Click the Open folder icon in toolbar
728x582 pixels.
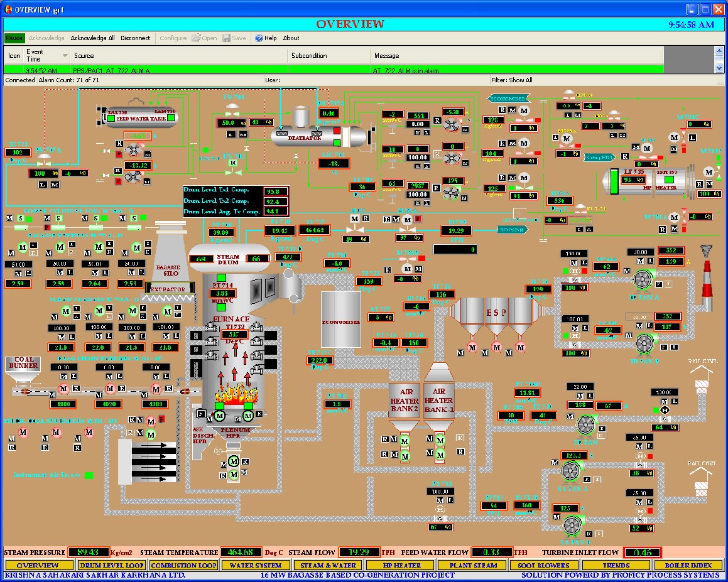coord(196,38)
